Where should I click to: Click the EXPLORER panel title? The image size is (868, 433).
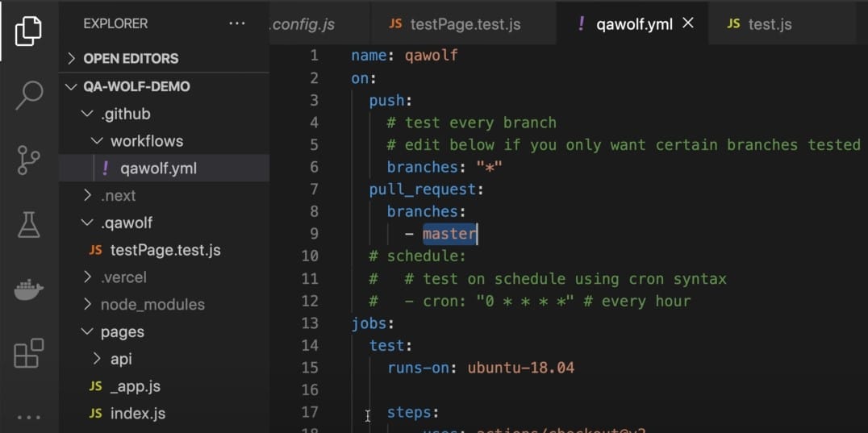[x=115, y=23]
